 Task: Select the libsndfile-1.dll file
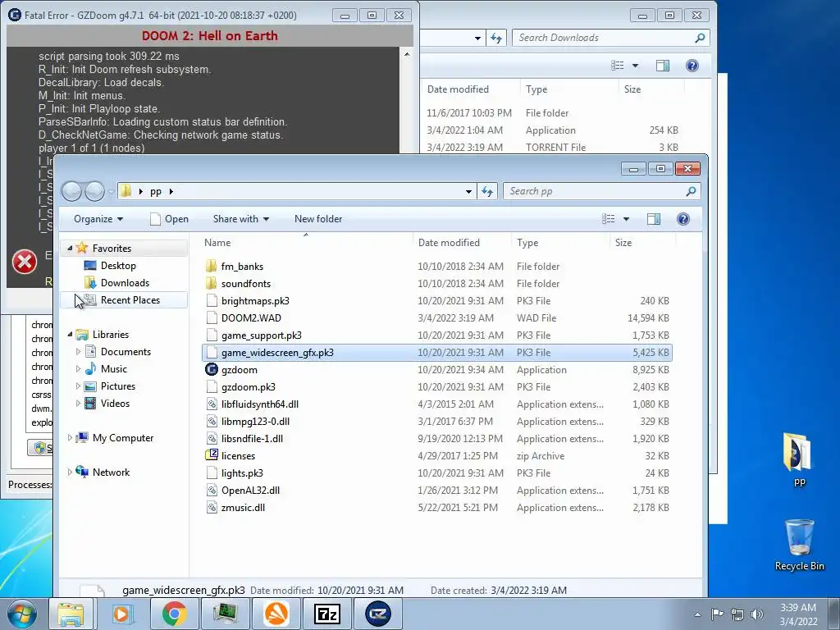(436, 438)
